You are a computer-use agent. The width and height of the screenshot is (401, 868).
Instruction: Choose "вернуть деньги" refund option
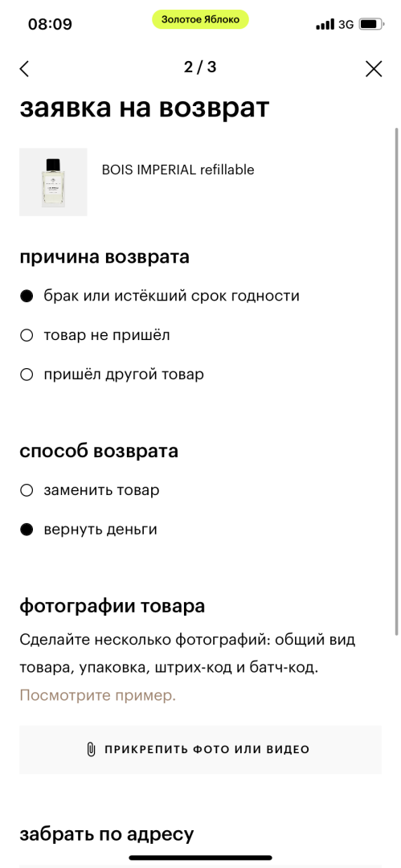click(88, 530)
